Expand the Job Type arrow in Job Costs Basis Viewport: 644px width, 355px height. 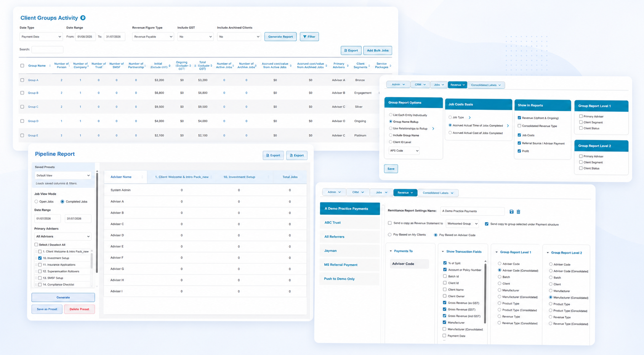point(469,117)
